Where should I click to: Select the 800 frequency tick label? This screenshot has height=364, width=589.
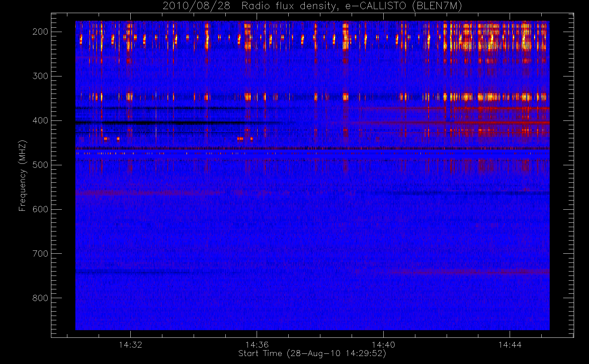(x=40, y=298)
